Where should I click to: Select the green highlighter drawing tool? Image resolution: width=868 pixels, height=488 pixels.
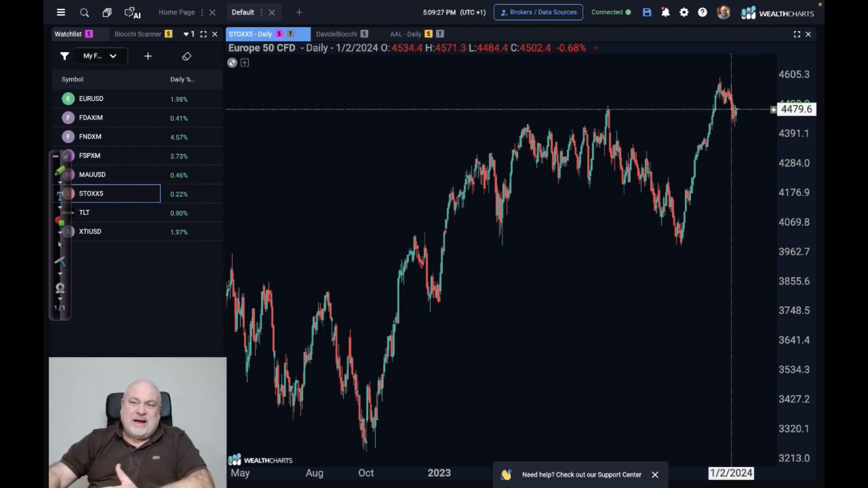tap(60, 171)
